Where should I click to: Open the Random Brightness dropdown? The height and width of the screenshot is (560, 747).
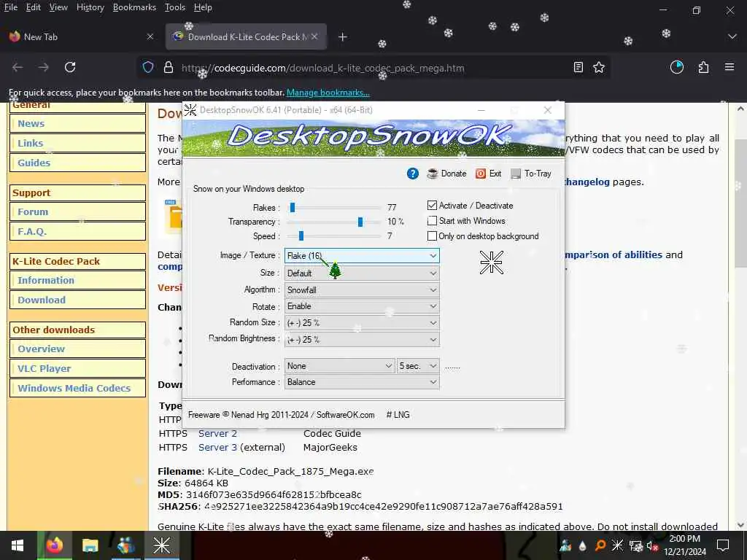[362, 340]
